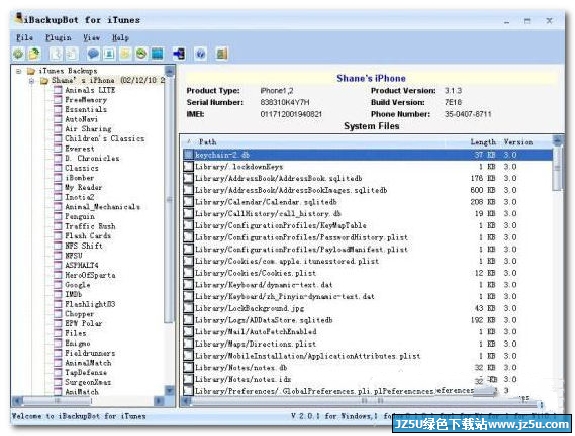This screenshot has width=575, height=436.
Task: Click the tree panel scroll-up arrow
Action: [169, 71]
